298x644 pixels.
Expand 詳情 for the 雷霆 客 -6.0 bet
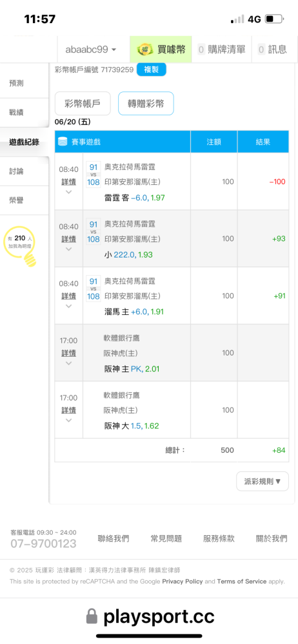click(69, 182)
